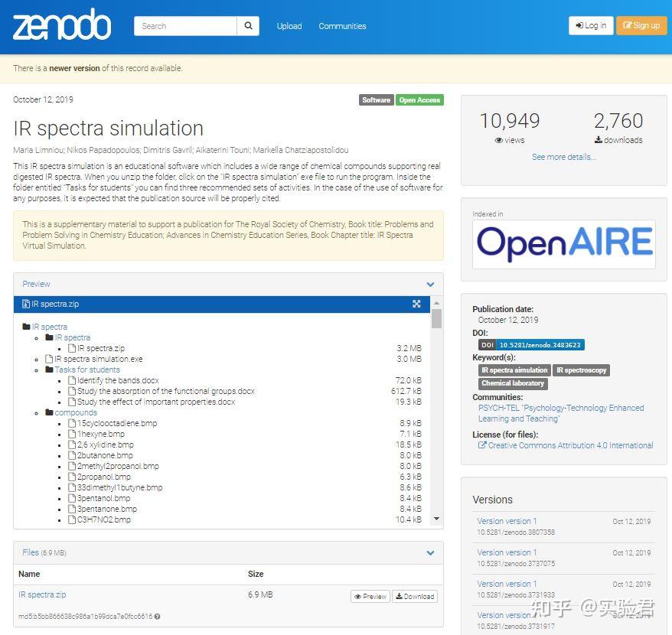Select 2propanol.bmp file

point(104,477)
